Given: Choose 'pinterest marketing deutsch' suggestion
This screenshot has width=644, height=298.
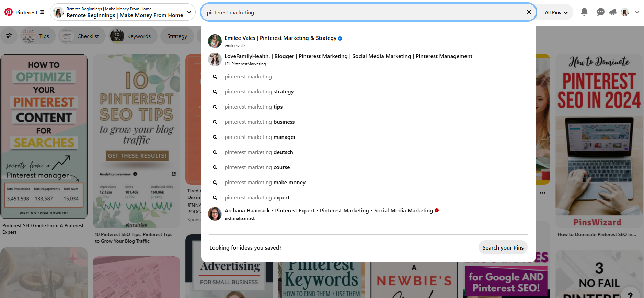Looking at the screenshot, I should [368, 152].
